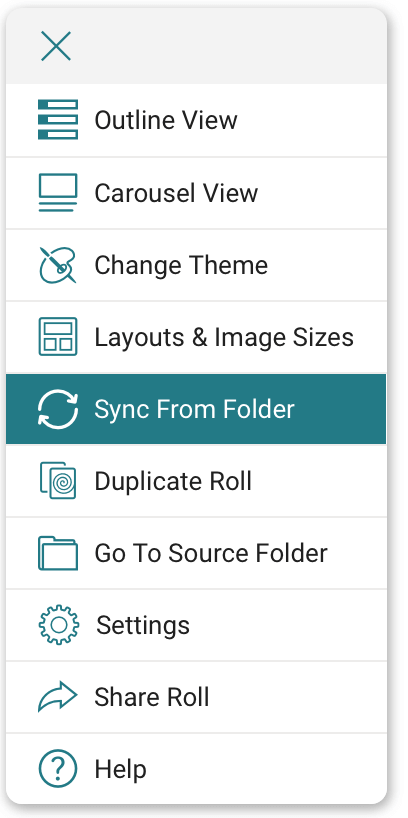Close the menu with the X icon

pyautogui.click(x=56, y=46)
